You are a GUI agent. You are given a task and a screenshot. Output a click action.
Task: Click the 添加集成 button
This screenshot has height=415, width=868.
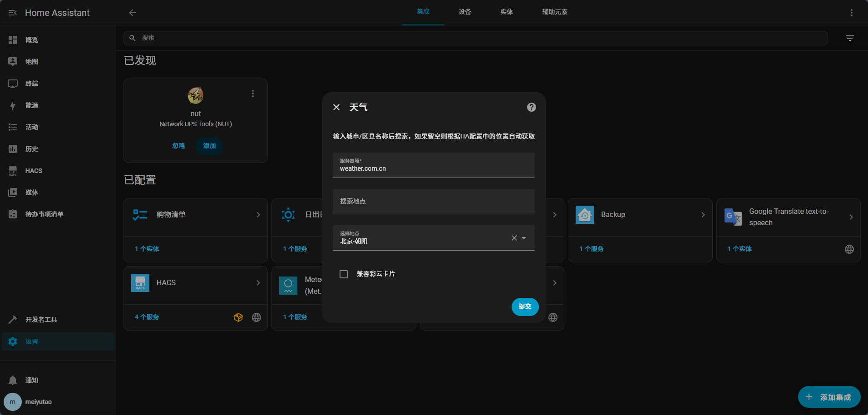[829, 397]
